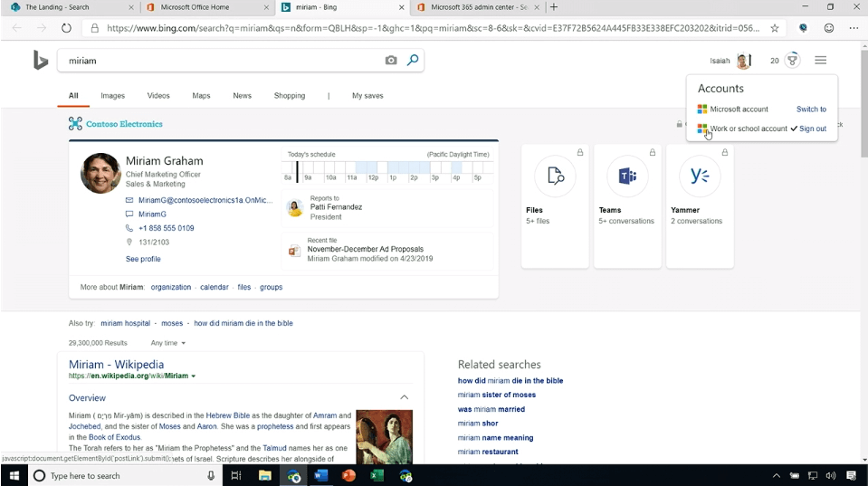Open PowerPoint from the taskbar
The height and width of the screenshot is (486, 868).
pos(348,475)
